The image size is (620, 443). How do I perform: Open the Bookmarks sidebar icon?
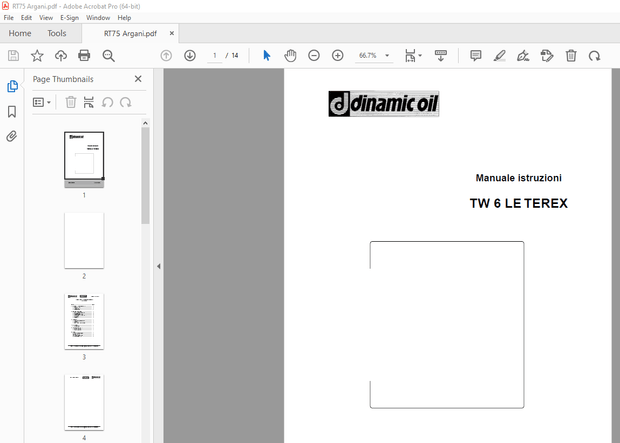pos(12,112)
